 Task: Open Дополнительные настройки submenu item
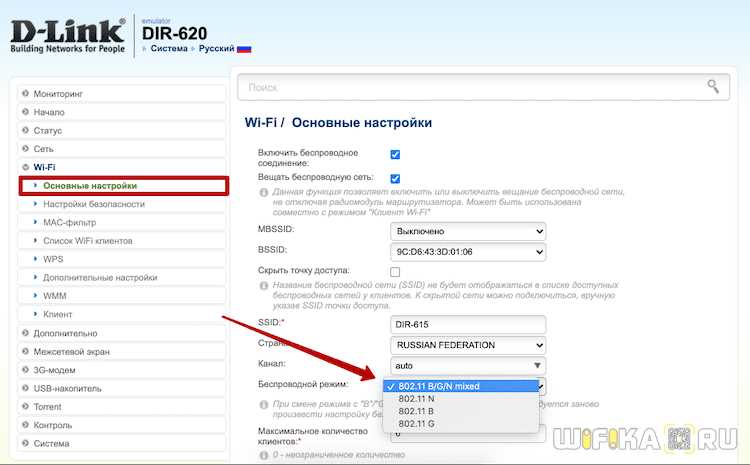click(x=122, y=277)
